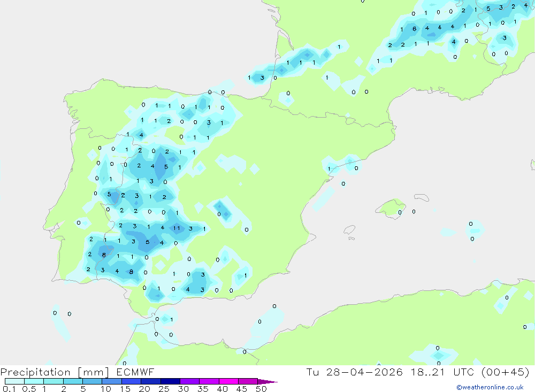Screen dimensions: 535x392
Task: Select the 25–30 mm navy legend swatch
Action: (x=170, y=381)
